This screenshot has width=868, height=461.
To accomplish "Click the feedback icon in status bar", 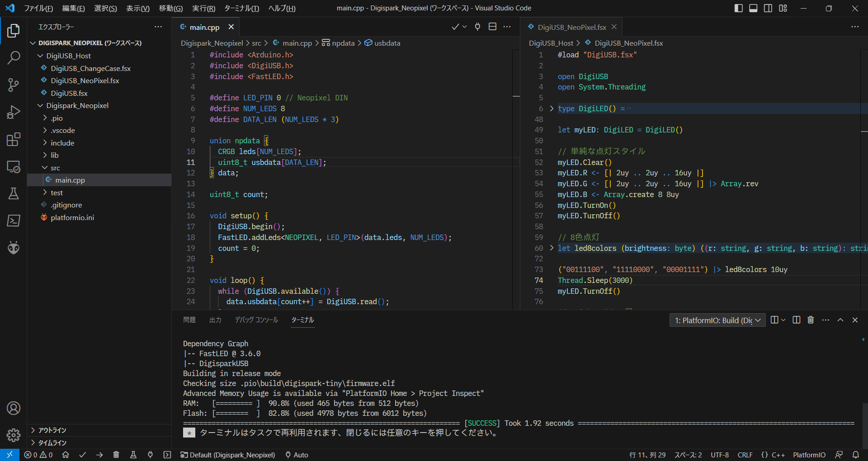I will point(839,455).
